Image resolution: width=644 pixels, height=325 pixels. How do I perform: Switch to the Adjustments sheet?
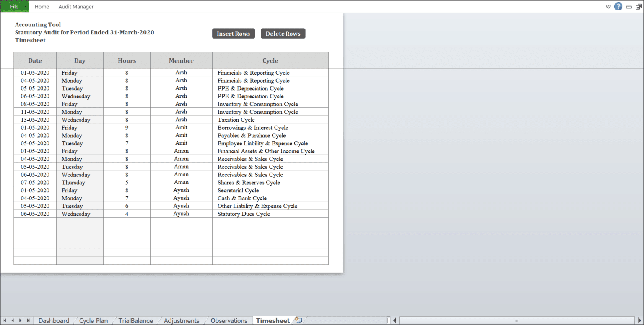point(182,320)
